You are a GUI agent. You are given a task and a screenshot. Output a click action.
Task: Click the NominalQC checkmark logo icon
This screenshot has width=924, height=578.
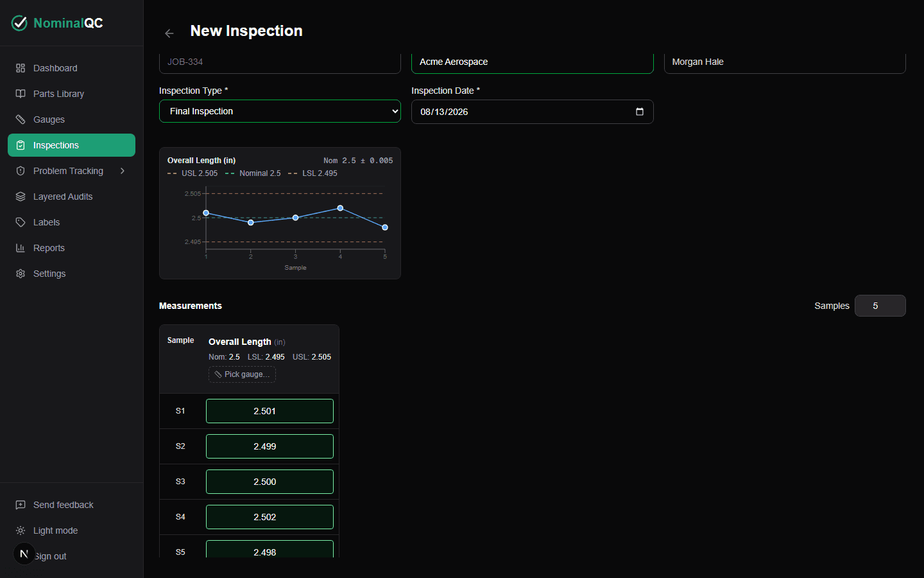pos(20,23)
